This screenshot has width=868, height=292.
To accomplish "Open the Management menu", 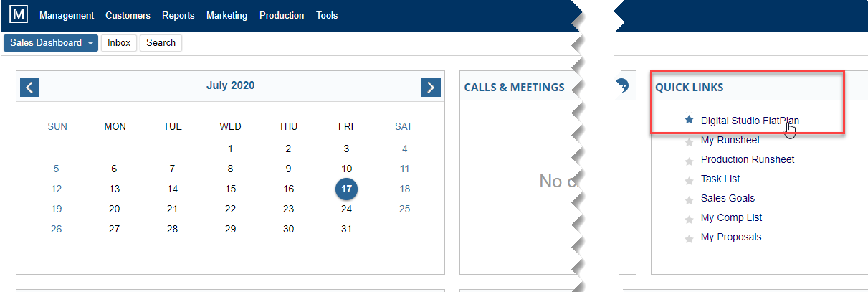I will pyautogui.click(x=67, y=15).
